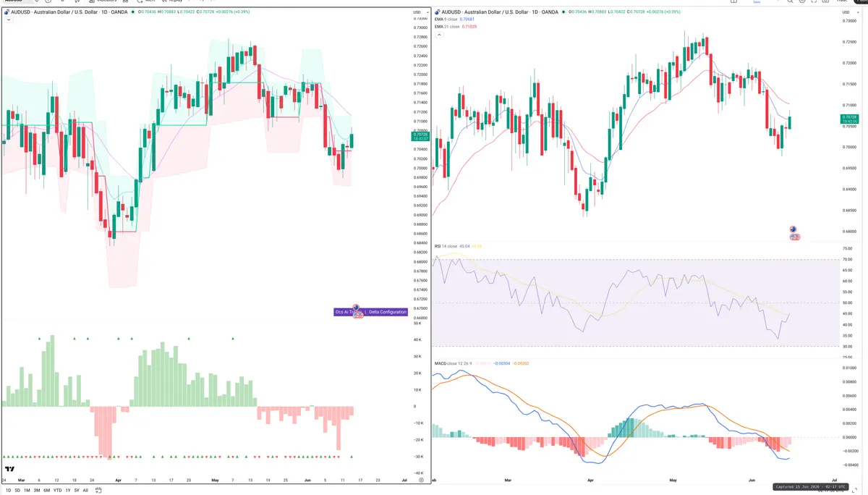Click the 'Mar' label on right chart time axis
The image size is (868, 495).
pyautogui.click(x=508, y=480)
